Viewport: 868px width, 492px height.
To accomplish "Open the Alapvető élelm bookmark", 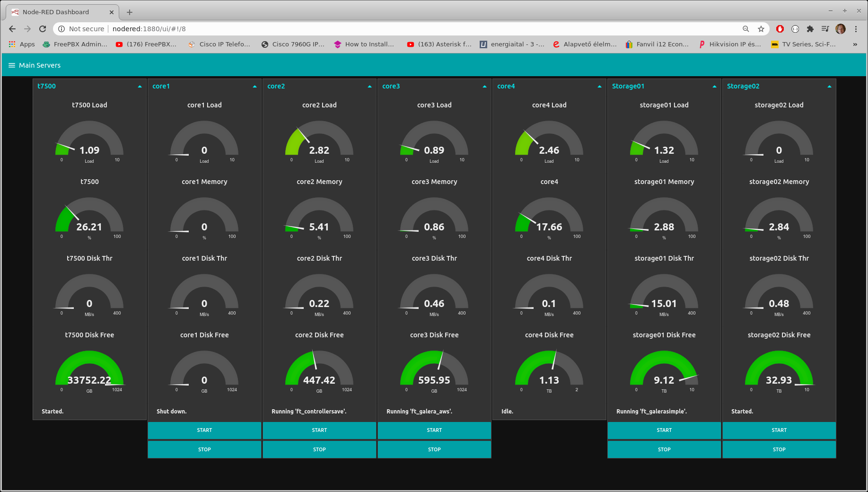I will click(x=585, y=44).
